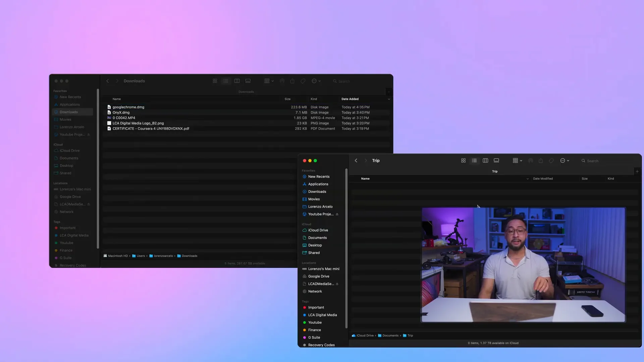This screenshot has height=362, width=644.
Task: Click the AirDrop icon in Trip window toolbar
Action: point(531,161)
